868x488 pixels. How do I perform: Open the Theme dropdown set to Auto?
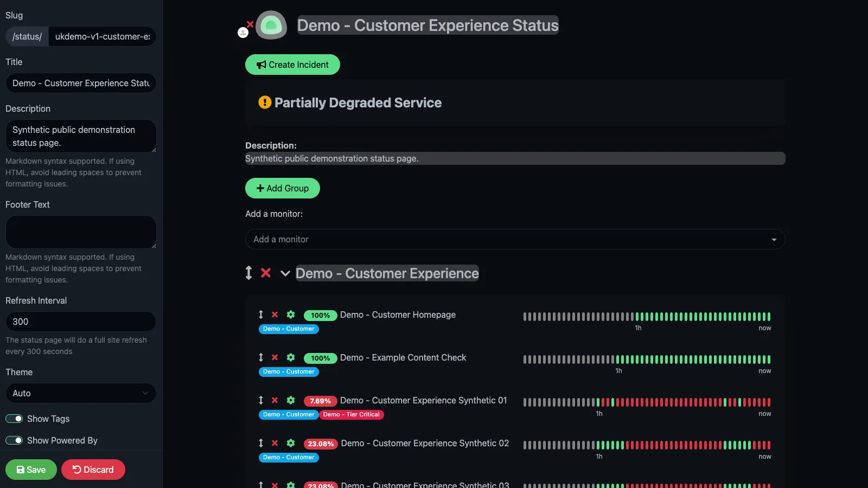(81, 393)
